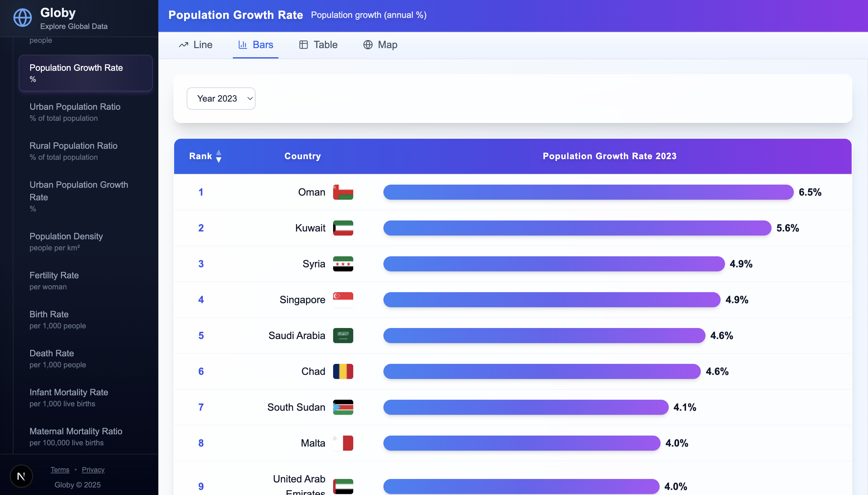The height and width of the screenshot is (495, 868).
Task: Open the Year 2023 dropdown
Action: (x=221, y=98)
